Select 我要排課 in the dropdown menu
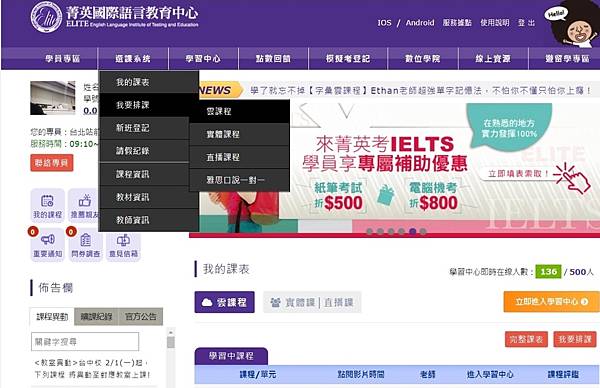Screen dimensions: 600x388 click(149, 105)
